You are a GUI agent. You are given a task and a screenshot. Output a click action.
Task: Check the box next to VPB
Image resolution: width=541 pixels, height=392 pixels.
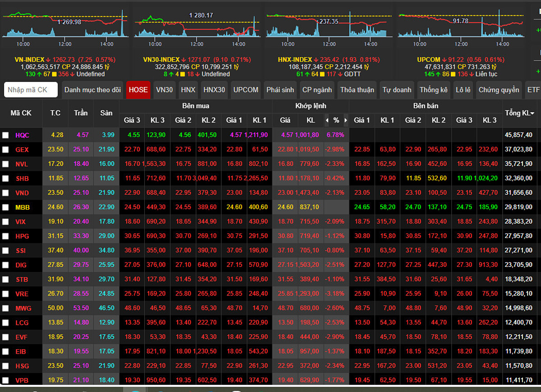5,380
